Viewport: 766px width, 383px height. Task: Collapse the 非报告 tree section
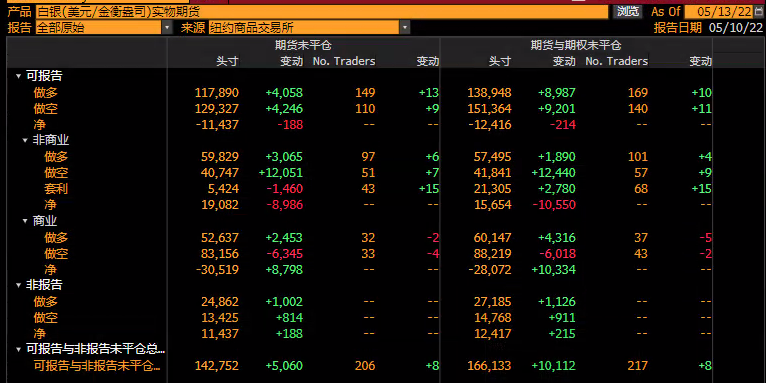pos(19,285)
